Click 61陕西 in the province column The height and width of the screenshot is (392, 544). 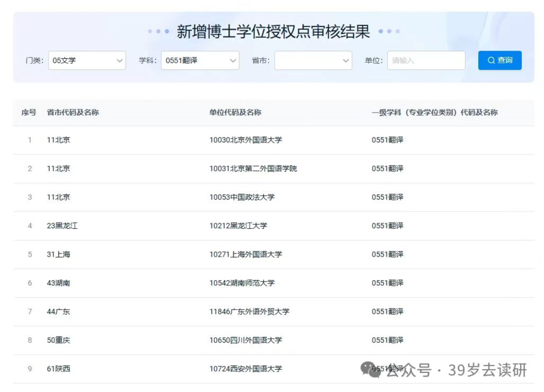coord(59,369)
